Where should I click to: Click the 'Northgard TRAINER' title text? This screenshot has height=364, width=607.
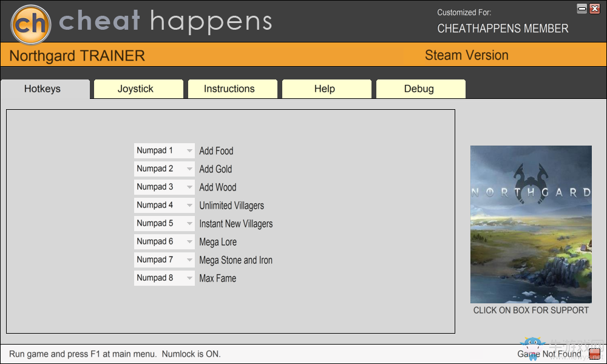(x=77, y=56)
